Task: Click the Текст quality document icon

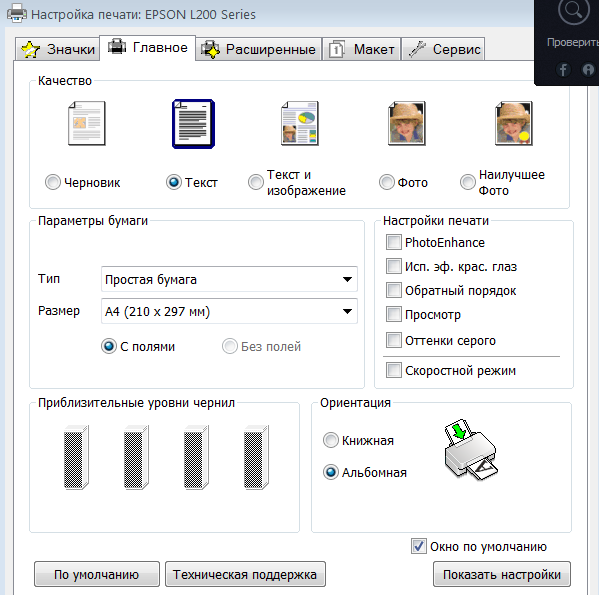Action: (x=193, y=124)
